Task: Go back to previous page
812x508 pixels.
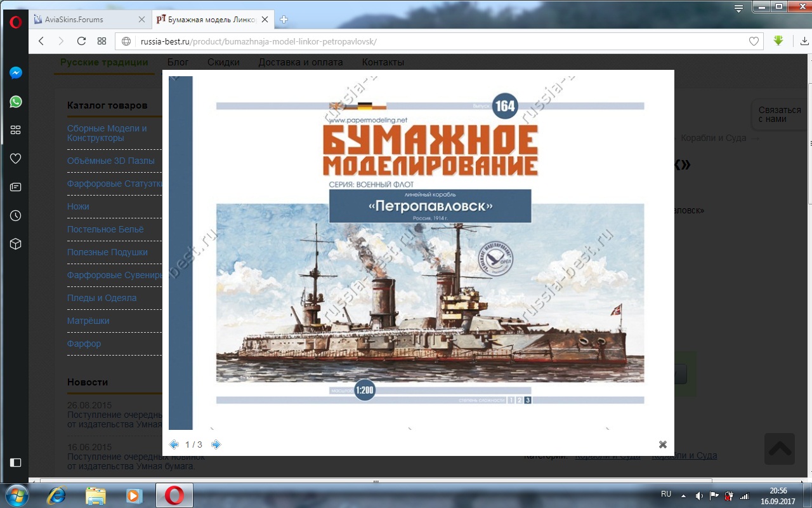Action: (x=41, y=41)
